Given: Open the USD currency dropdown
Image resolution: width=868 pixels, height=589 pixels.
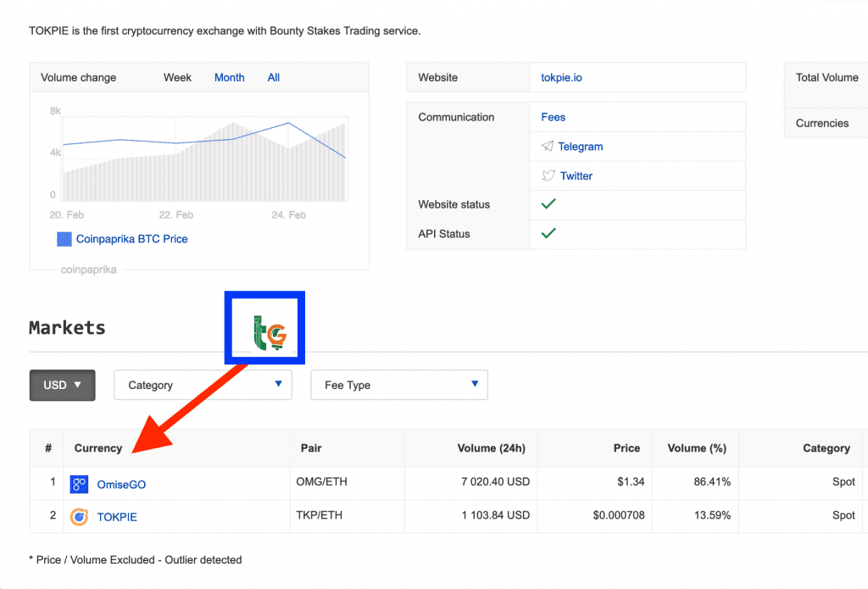Looking at the screenshot, I should (63, 386).
